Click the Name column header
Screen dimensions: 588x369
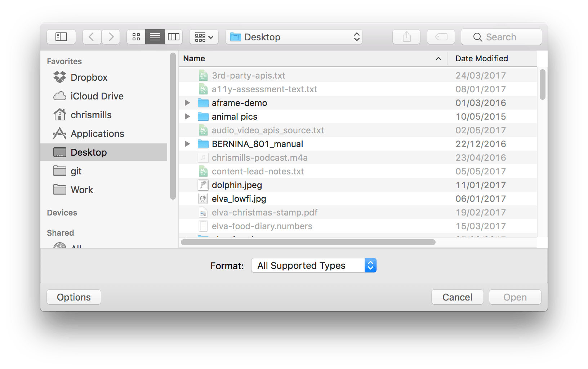(x=194, y=58)
